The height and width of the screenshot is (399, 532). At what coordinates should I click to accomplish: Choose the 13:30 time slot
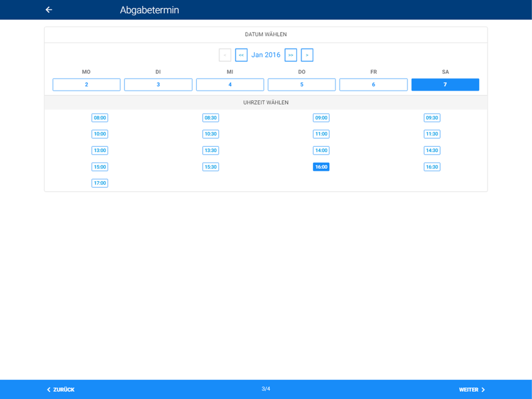click(x=210, y=151)
